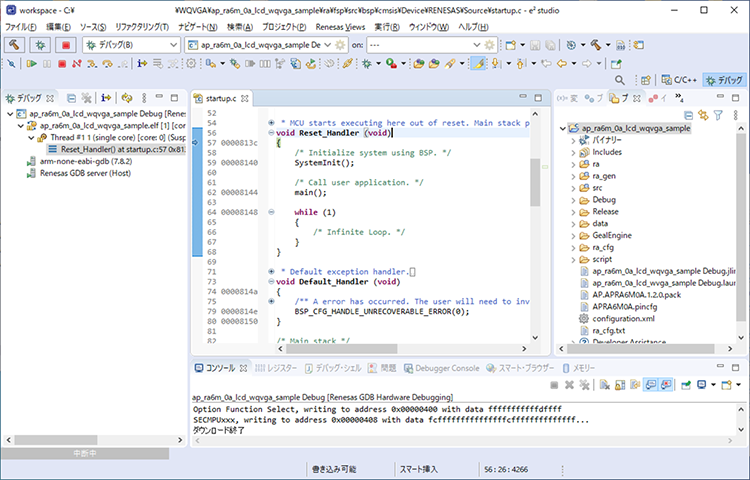Select Renesas GDB server (Host) entry
This screenshot has width=750, height=480.
[85, 173]
